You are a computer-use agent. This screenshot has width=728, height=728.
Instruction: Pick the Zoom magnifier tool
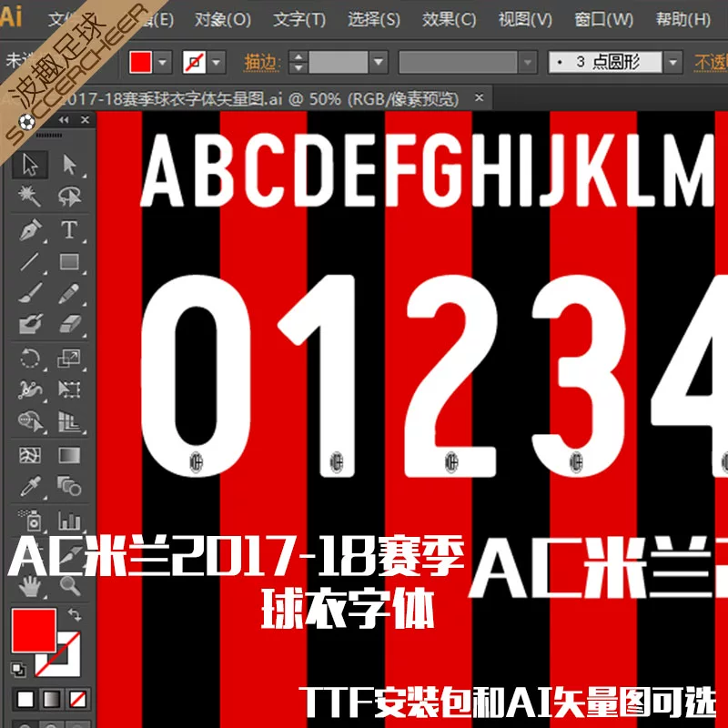coord(70,586)
